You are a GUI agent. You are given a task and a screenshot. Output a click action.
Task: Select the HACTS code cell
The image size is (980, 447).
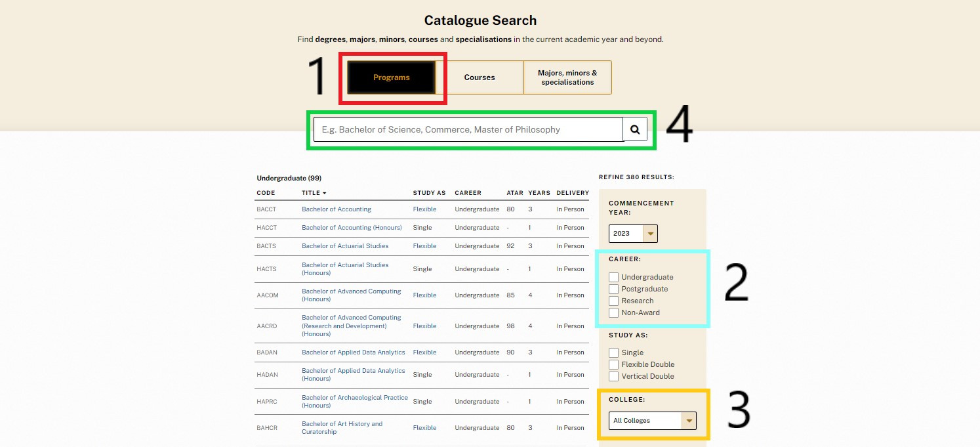(x=267, y=269)
